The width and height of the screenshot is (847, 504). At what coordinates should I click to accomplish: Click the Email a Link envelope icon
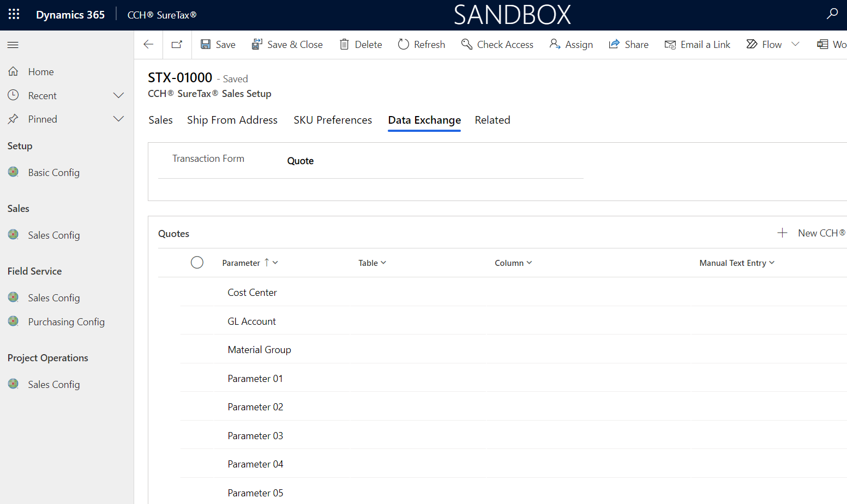tap(670, 45)
